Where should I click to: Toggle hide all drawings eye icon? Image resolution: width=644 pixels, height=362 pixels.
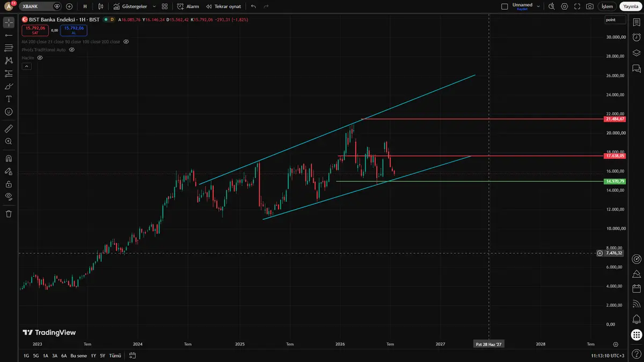[x=9, y=196]
